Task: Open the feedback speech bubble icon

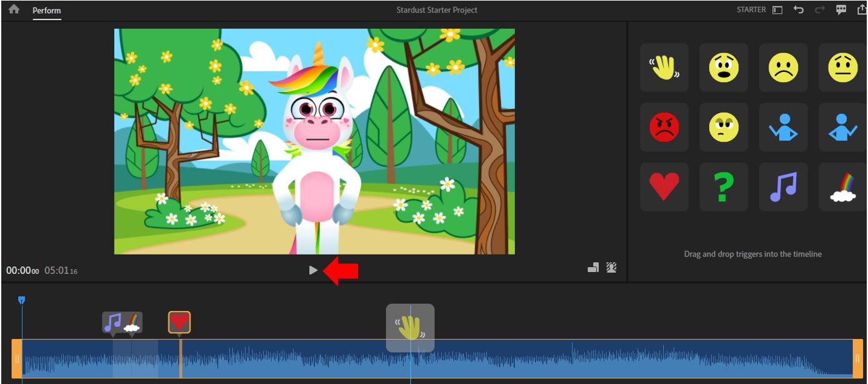Action: tap(841, 10)
